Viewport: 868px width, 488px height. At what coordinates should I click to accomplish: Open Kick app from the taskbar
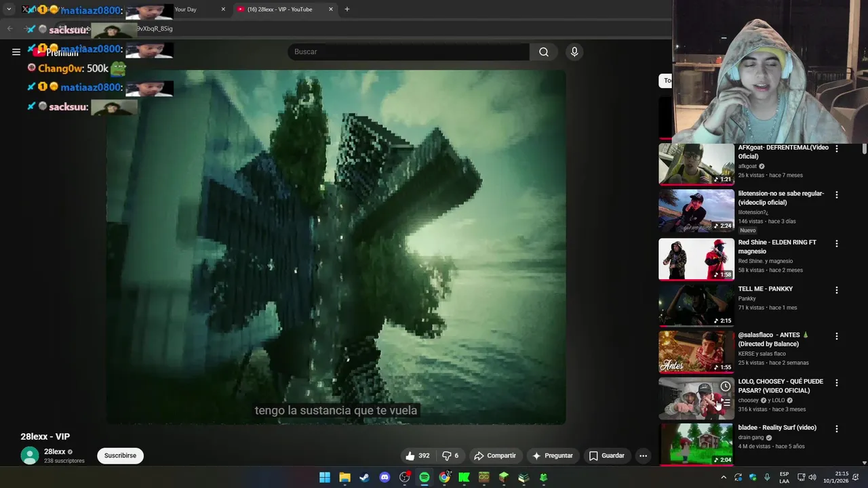[464, 477]
